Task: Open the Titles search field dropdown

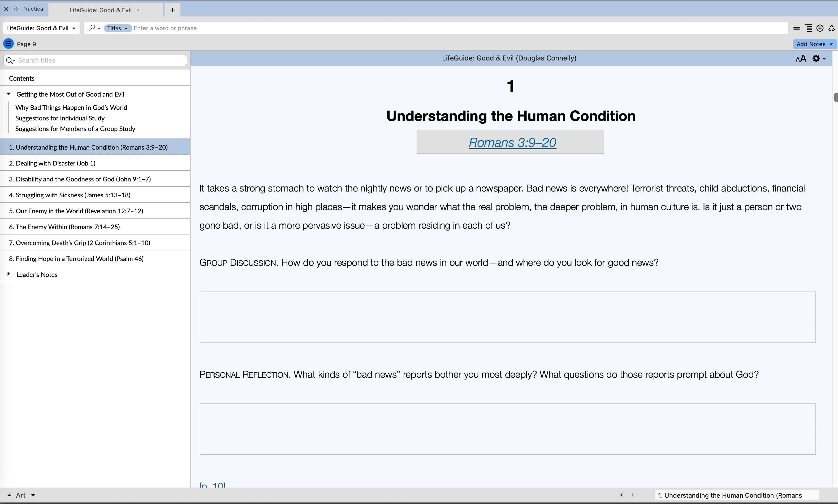Action: (117, 28)
